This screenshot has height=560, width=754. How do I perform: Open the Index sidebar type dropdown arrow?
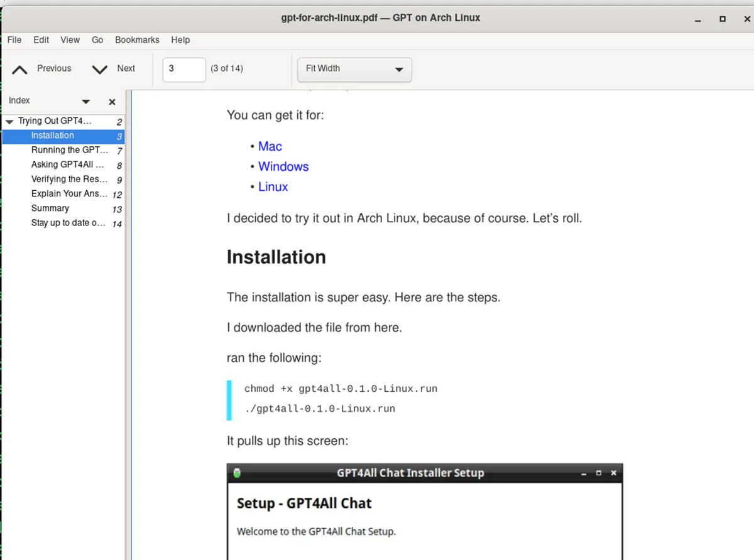[x=86, y=102]
